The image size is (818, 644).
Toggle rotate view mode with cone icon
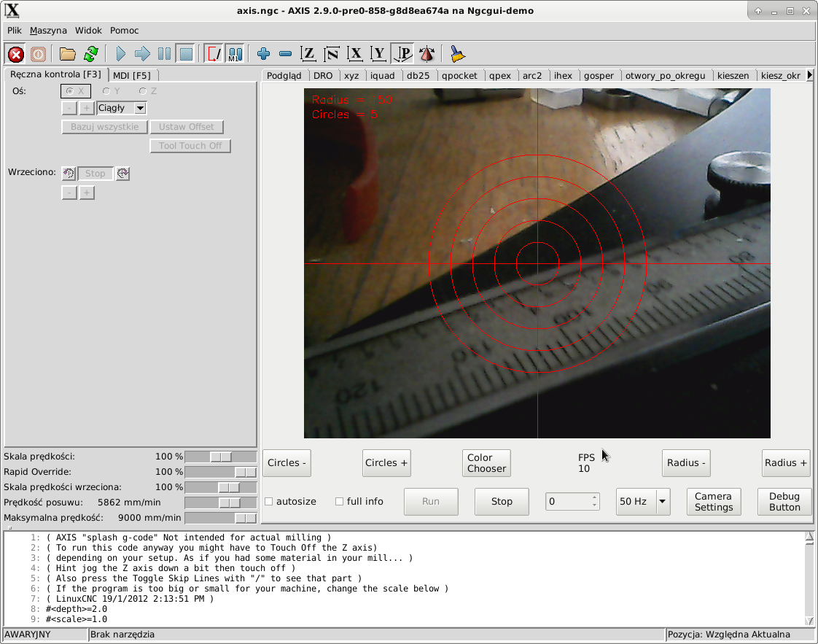(426, 54)
